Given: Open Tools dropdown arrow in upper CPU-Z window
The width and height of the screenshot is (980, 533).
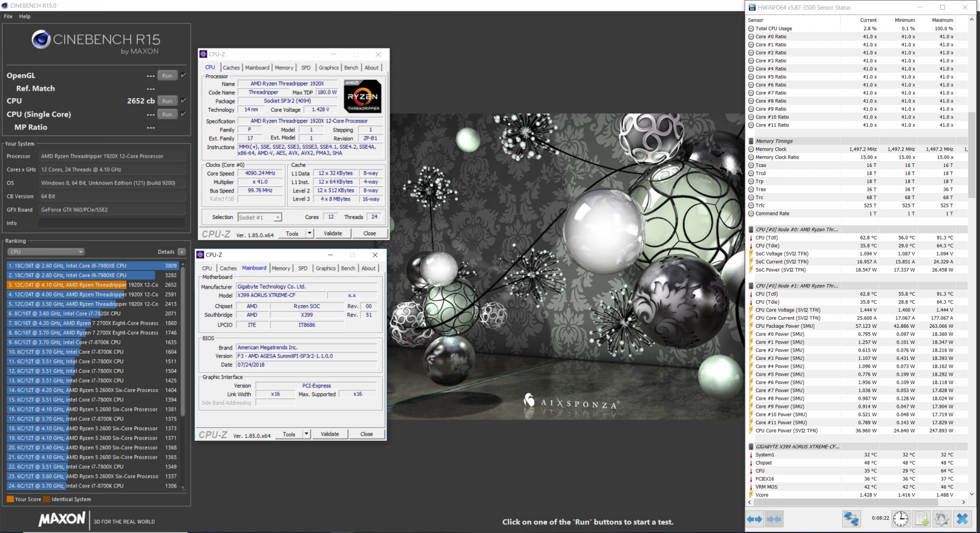Looking at the screenshot, I should point(309,233).
